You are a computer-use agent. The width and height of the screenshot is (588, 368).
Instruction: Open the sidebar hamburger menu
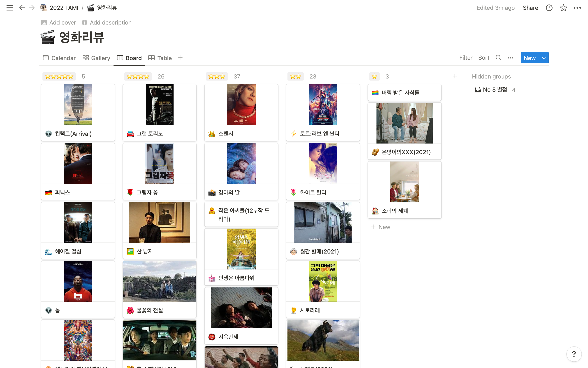[10, 8]
